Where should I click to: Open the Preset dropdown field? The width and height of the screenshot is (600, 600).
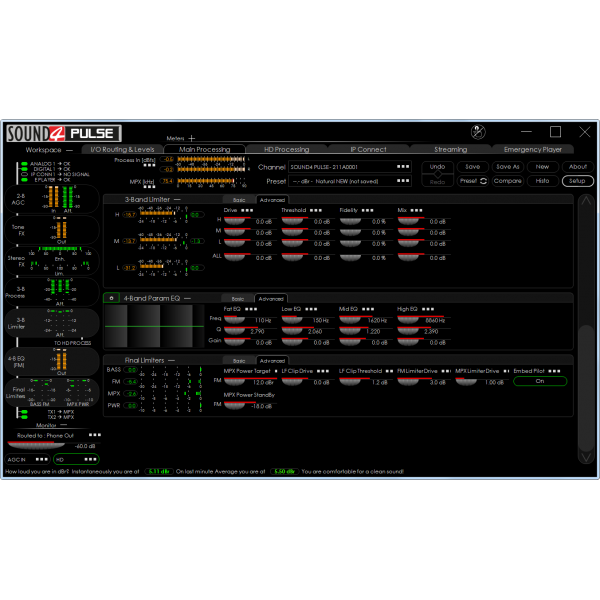click(350, 181)
